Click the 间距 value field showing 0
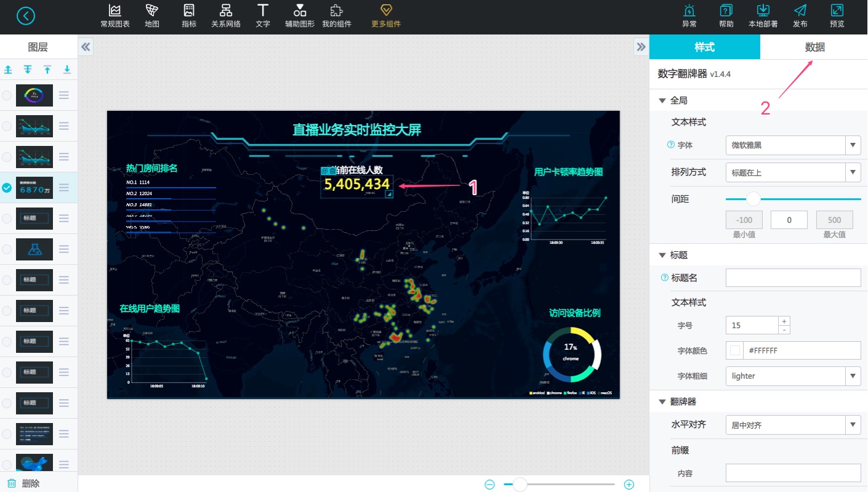This screenshot has height=492, width=868. coord(789,220)
